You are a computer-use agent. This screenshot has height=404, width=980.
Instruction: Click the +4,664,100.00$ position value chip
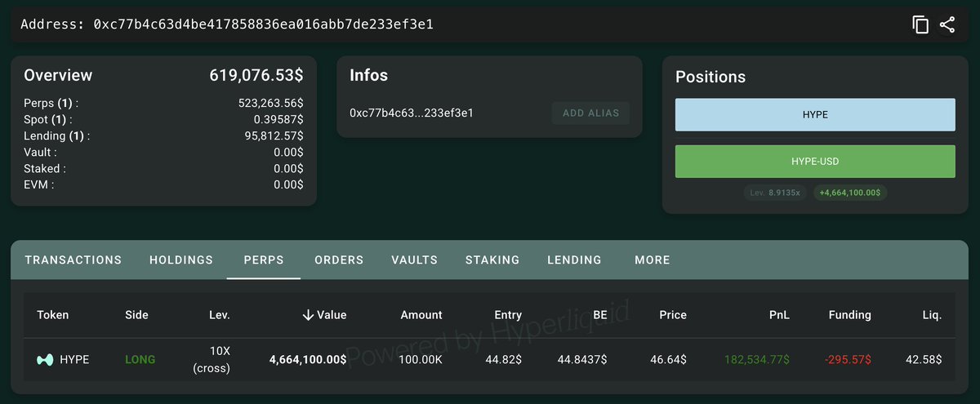coord(851,193)
